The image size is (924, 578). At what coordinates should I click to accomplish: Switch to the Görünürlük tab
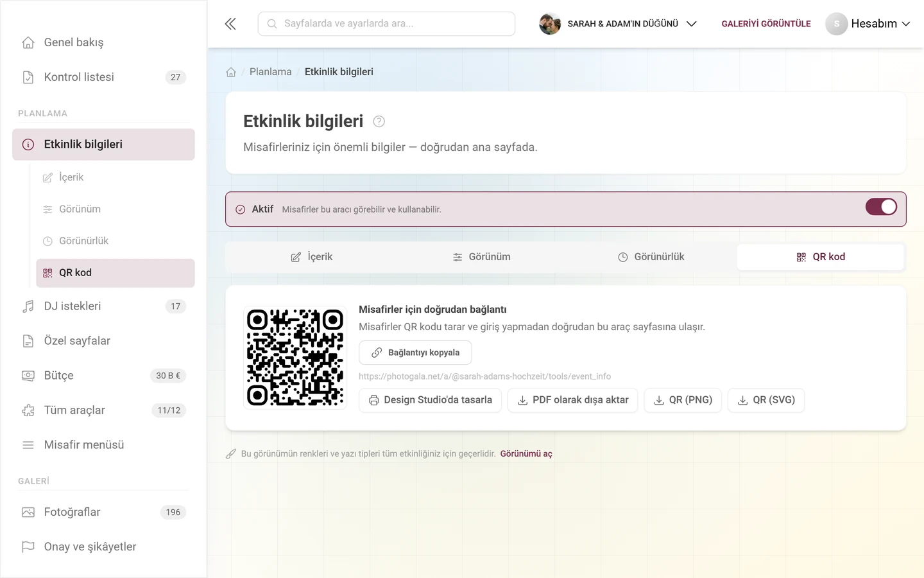pyautogui.click(x=651, y=257)
